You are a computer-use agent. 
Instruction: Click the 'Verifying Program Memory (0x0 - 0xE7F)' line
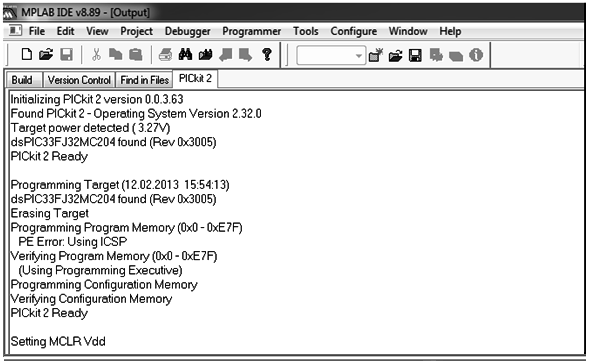tap(114, 256)
